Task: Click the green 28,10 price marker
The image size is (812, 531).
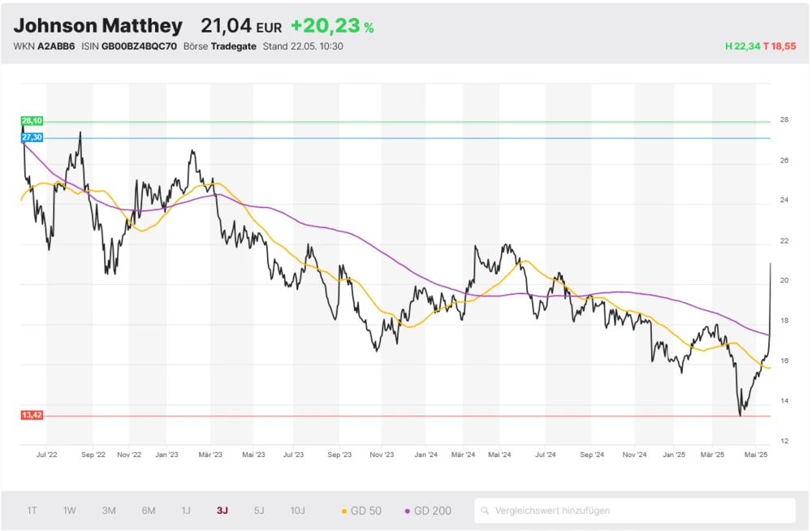Action: tap(32, 121)
